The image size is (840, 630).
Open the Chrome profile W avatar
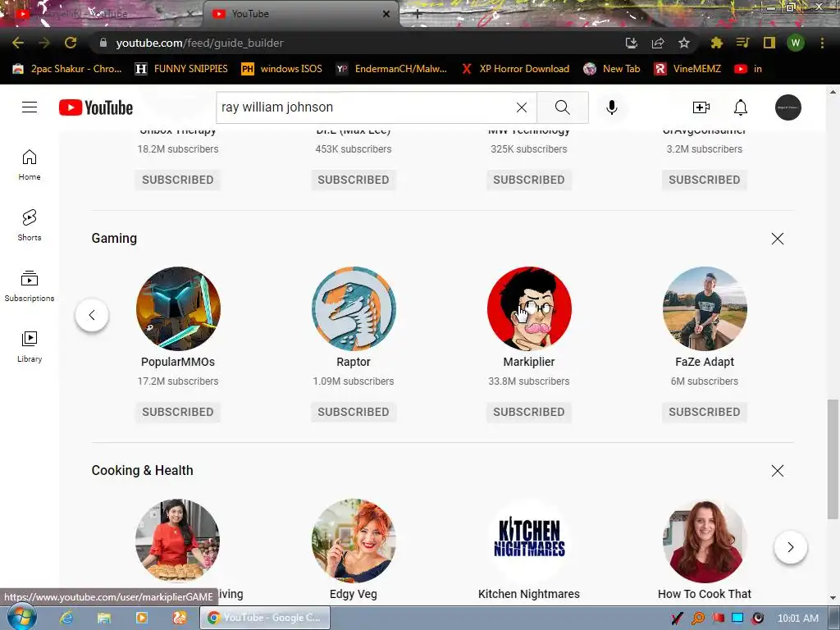coord(796,43)
